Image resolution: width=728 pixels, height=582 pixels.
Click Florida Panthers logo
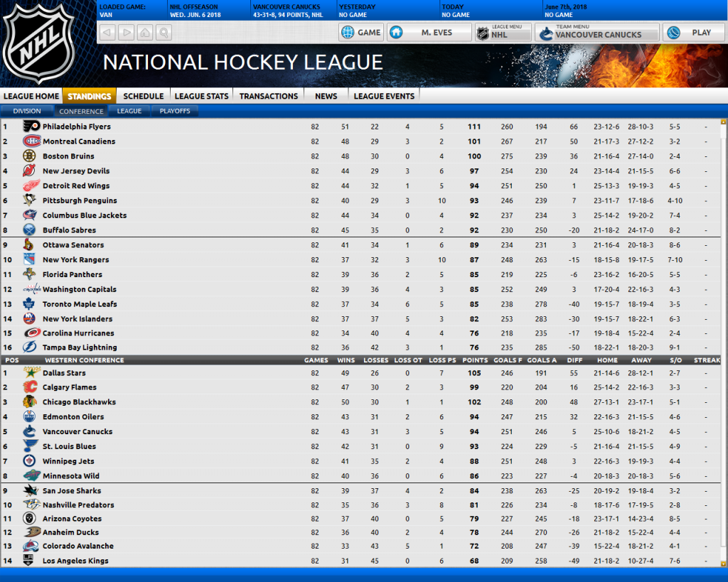click(29, 274)
